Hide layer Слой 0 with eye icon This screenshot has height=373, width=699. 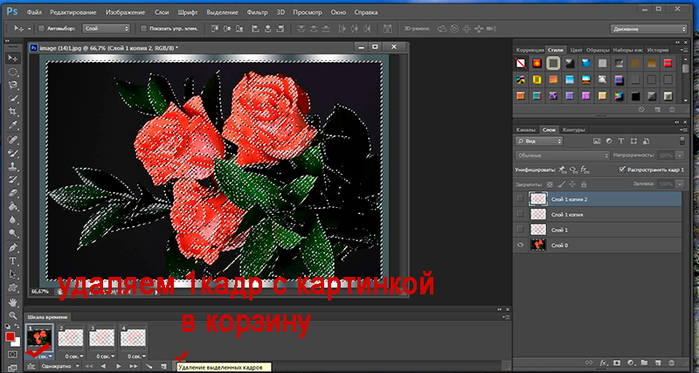[x=519, y=245]
